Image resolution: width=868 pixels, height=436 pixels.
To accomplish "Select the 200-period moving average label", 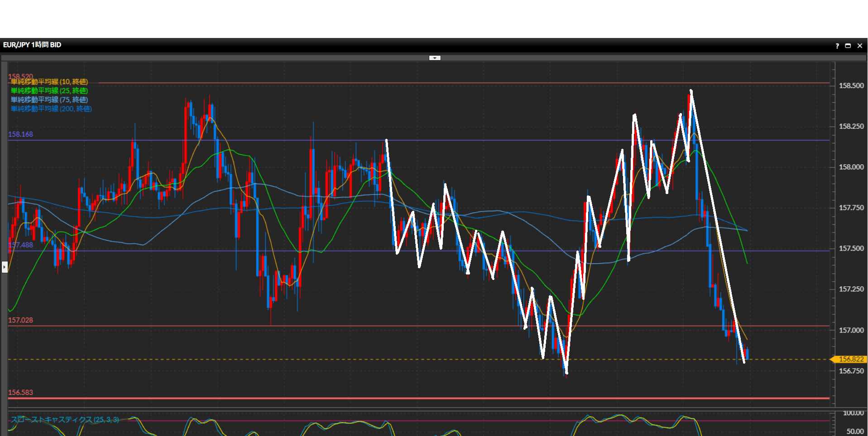I will pyautogui.click(x=51, y=109).
